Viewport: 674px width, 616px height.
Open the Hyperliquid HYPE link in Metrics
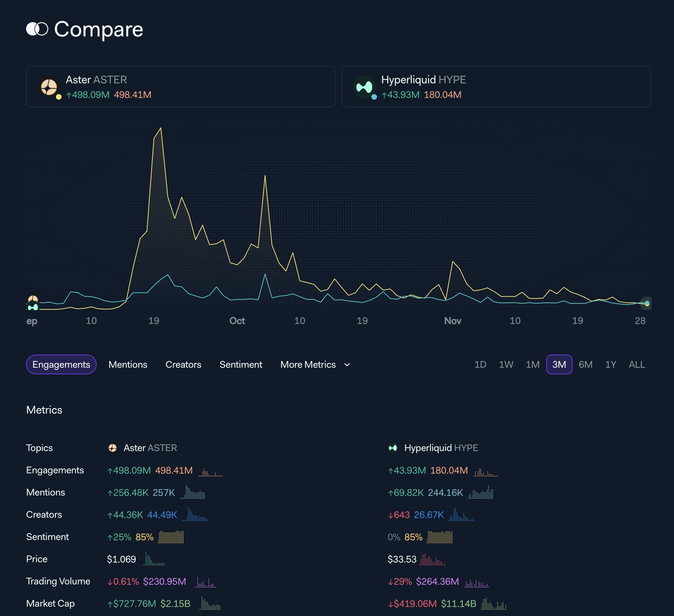(441, 448)
